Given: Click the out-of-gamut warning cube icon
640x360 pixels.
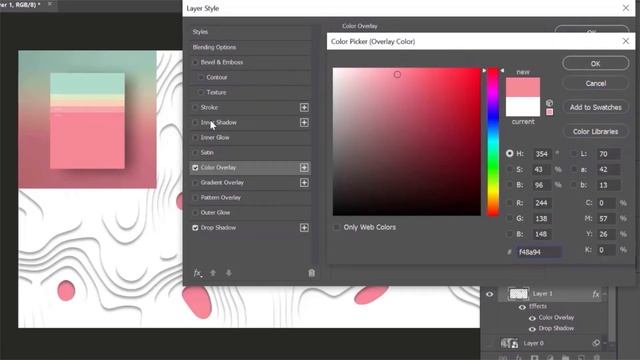Looking at the screenshot, I should [x=549, y=103].
